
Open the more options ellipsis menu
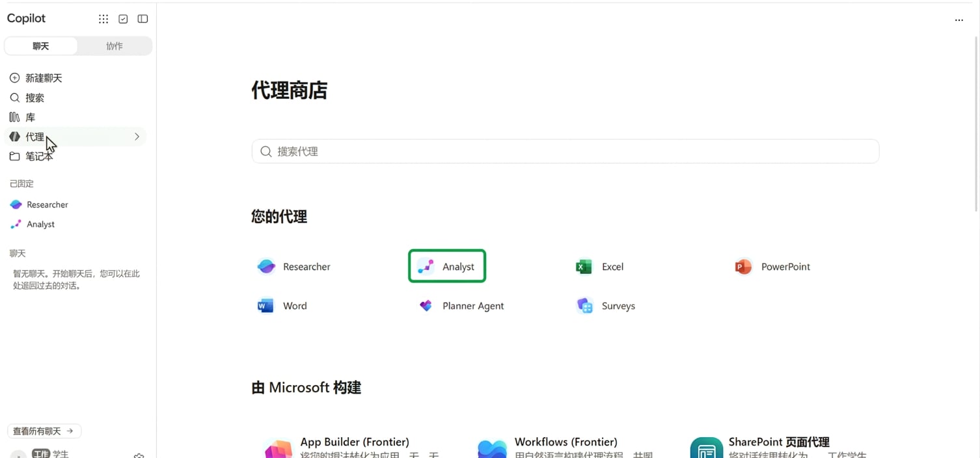coord(959,20)
